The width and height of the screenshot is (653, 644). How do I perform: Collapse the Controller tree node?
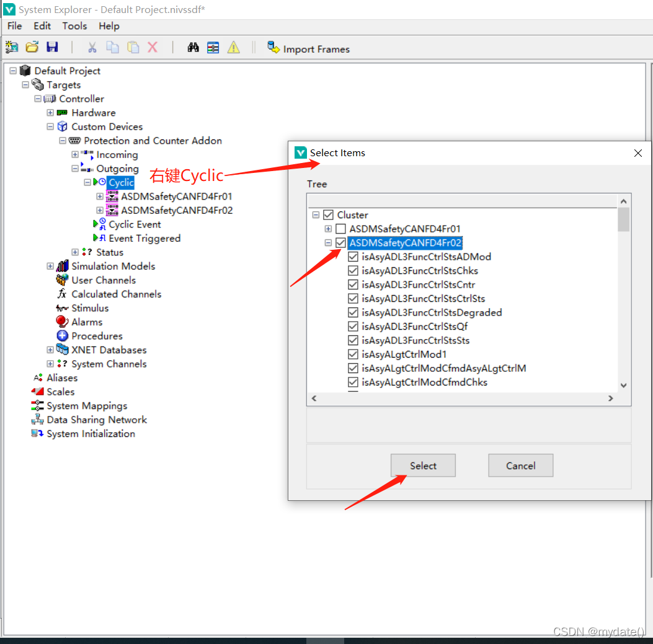(x=38, y=99)
